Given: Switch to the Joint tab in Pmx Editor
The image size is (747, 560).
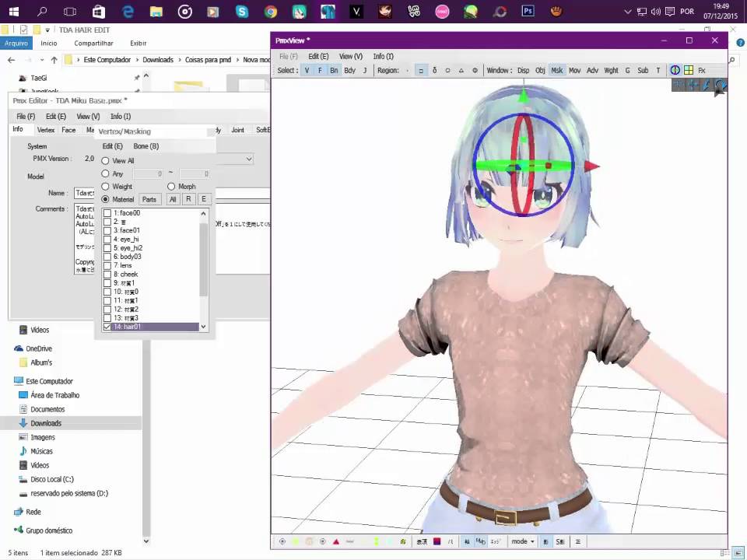Looking at the screenshot, I should pyautogui.click(x=238, y=130).
